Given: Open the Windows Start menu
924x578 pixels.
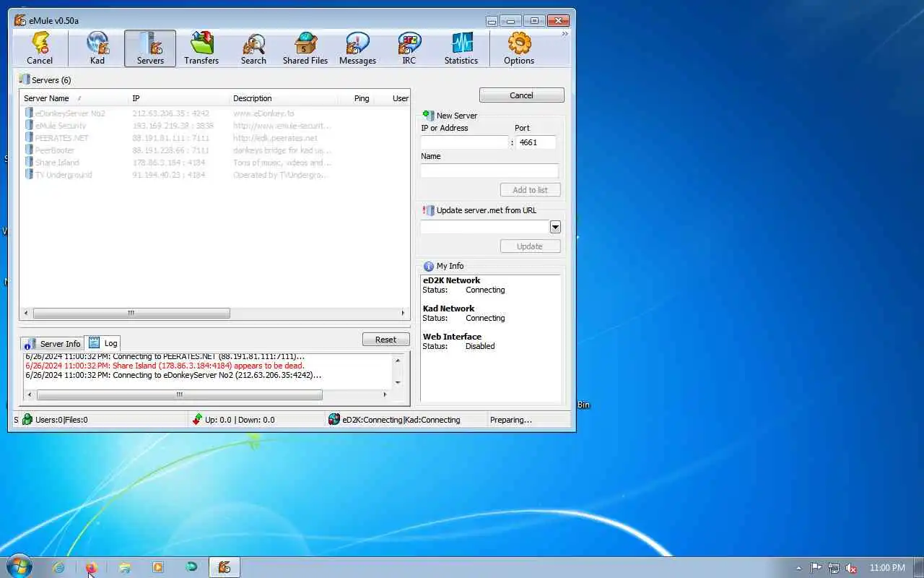Looking at the screenshot, I should point(19,567).
